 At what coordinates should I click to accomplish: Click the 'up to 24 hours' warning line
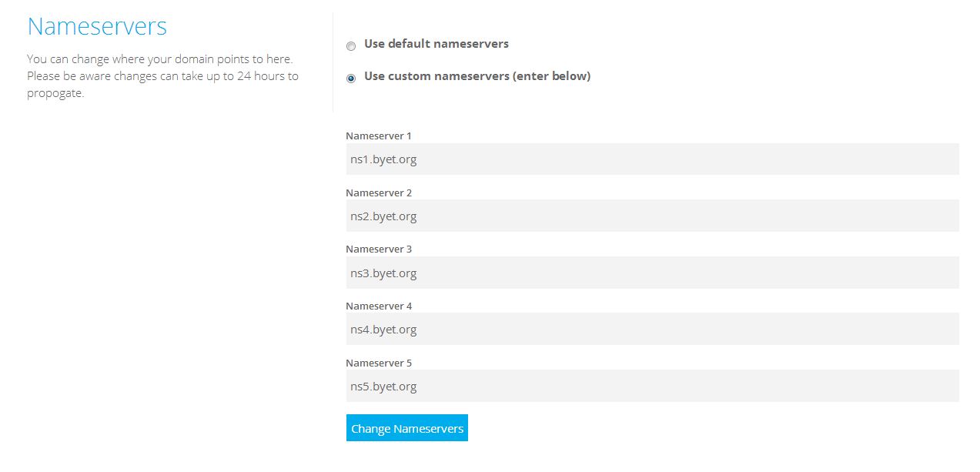click(162, 76)
